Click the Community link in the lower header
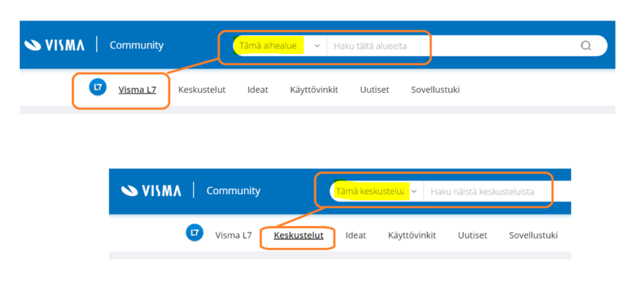This screenshot has width=644, height=293. coord(233,191)
